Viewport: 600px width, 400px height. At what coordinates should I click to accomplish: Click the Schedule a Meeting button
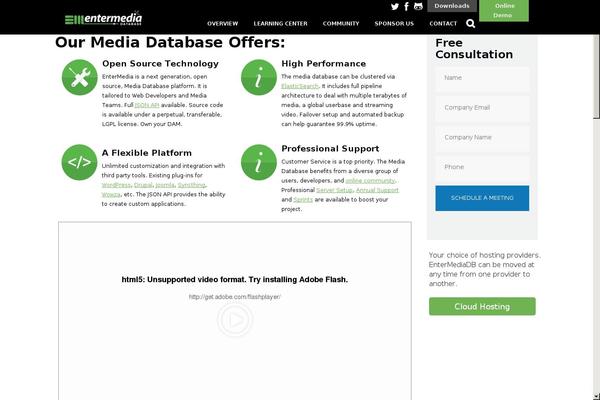pos(482,198)
